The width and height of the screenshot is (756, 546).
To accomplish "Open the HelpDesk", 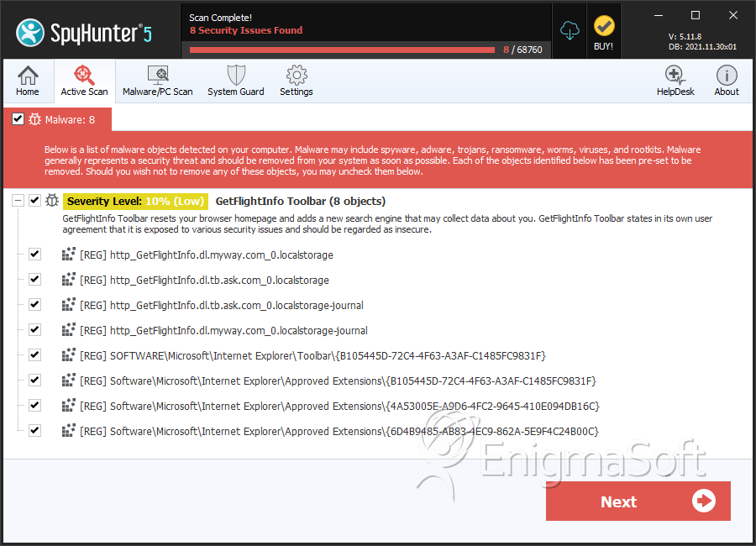I will pyautogui.click(x=675, y=81).
